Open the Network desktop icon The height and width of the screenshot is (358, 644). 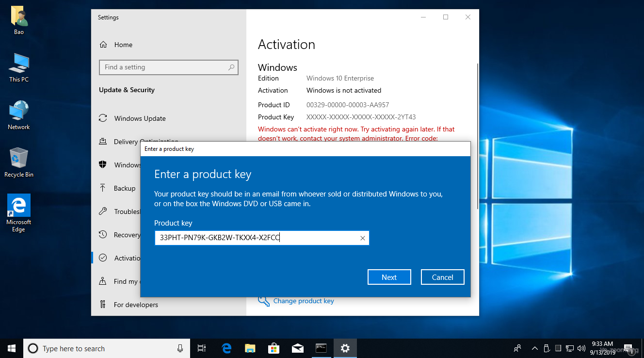[x=19, y=115]
